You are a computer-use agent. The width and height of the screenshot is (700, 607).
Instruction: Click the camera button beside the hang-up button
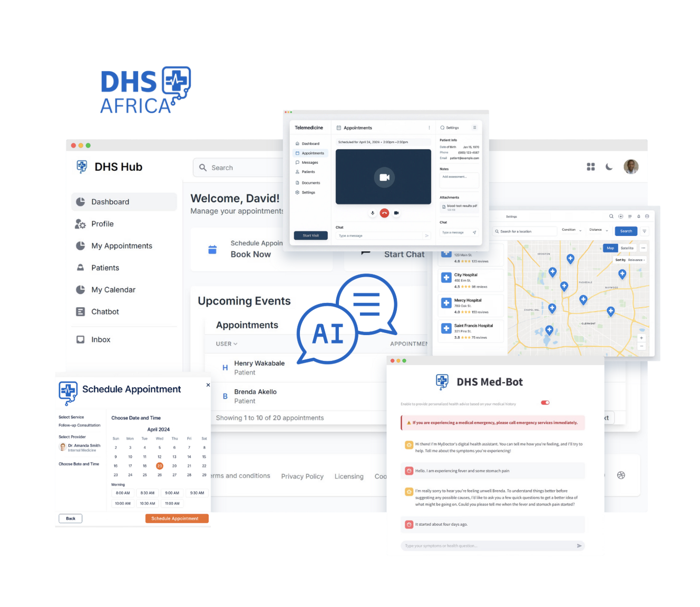pyautogui.click(x=396, y=213)
